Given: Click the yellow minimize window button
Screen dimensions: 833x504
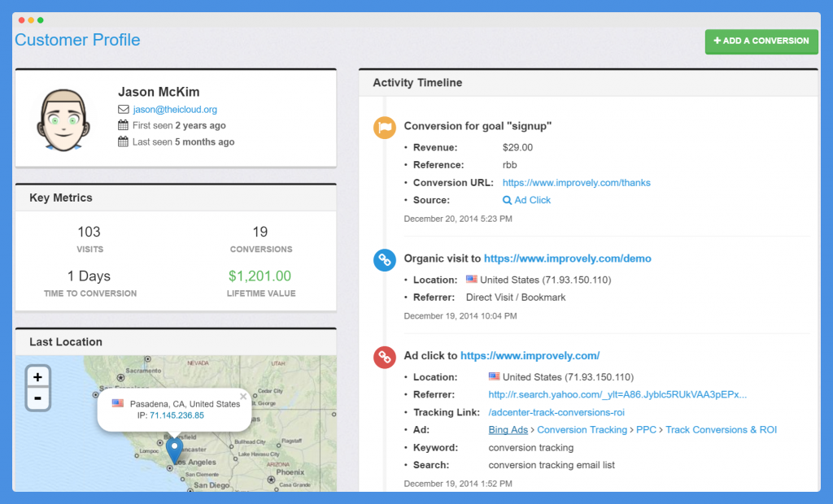Looking at the screenshot, I should tap(31, 20).
